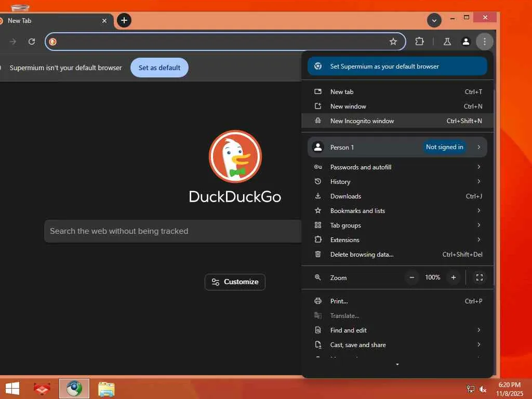
Task: Click the trash icon beside Delete browsing data
Action: pyautogui.click(x=318, y=254)
